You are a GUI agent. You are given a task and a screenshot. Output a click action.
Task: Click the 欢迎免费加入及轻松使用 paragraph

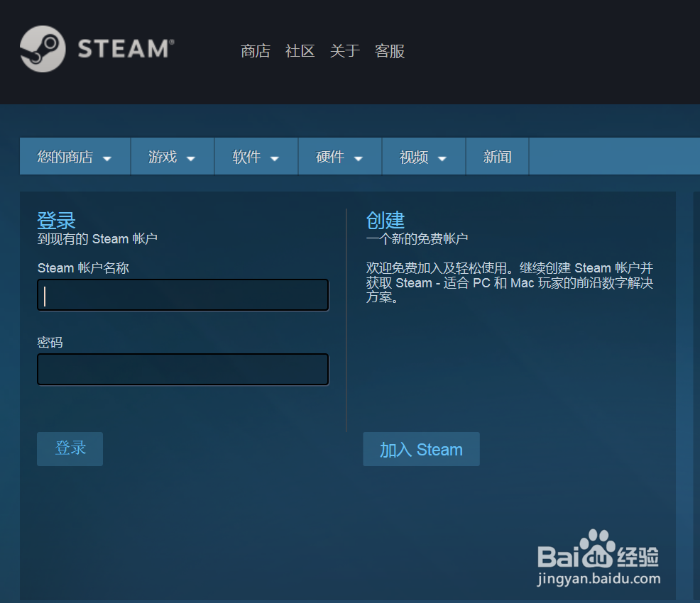pos(509,282)
